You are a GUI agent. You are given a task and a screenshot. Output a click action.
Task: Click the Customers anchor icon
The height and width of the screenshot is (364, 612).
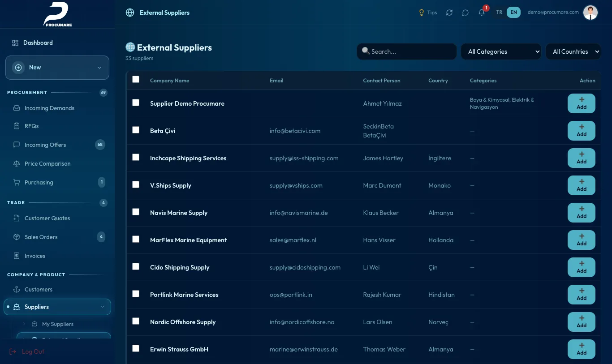click(x=17, y=289)
